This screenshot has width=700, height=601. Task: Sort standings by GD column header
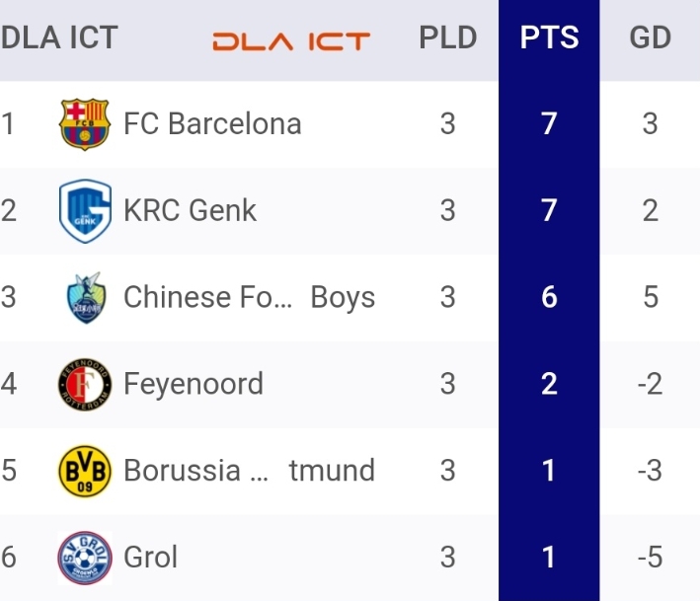tap(650, 38)
